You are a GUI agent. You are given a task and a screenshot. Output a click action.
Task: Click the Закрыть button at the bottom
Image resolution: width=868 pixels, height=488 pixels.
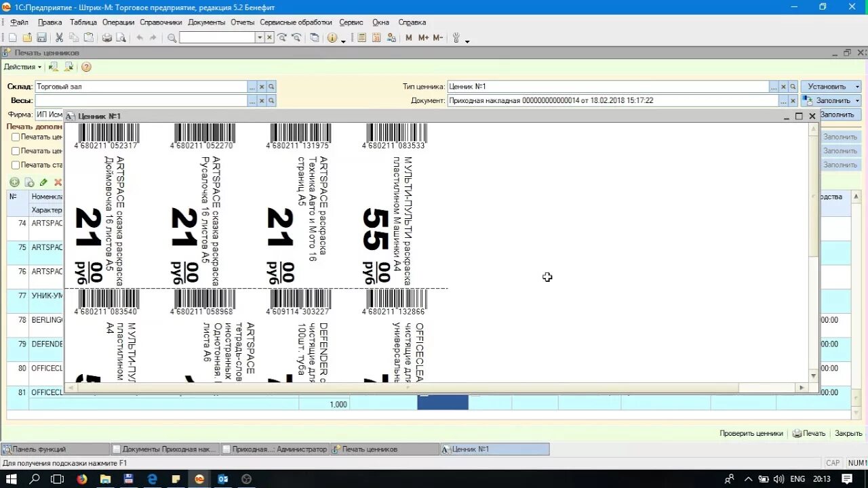pos(848,433)
